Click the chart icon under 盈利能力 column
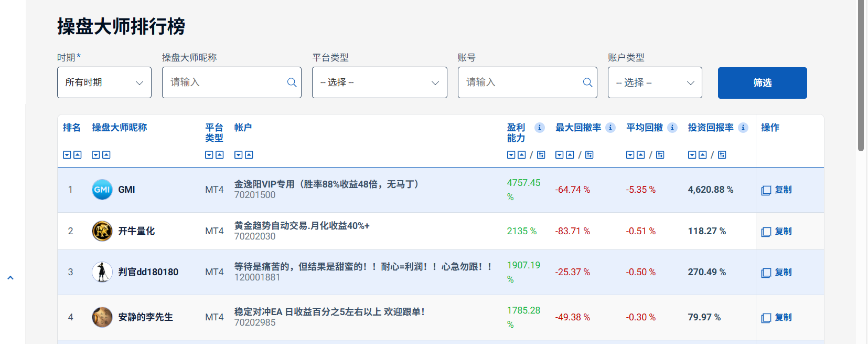The image size is (868, 344). [x=541, y=155]
